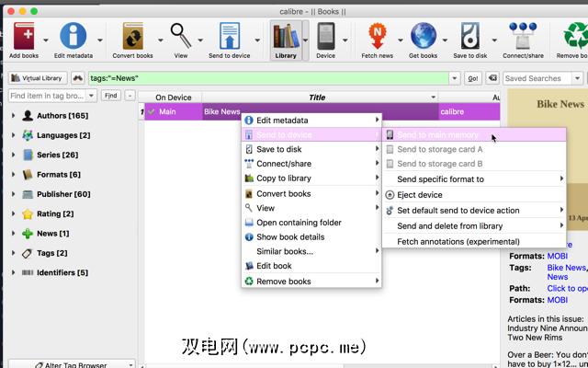Click the Device e-reader toolbar icon
This screenshot has width=588, height=368.
coord(325,36)
